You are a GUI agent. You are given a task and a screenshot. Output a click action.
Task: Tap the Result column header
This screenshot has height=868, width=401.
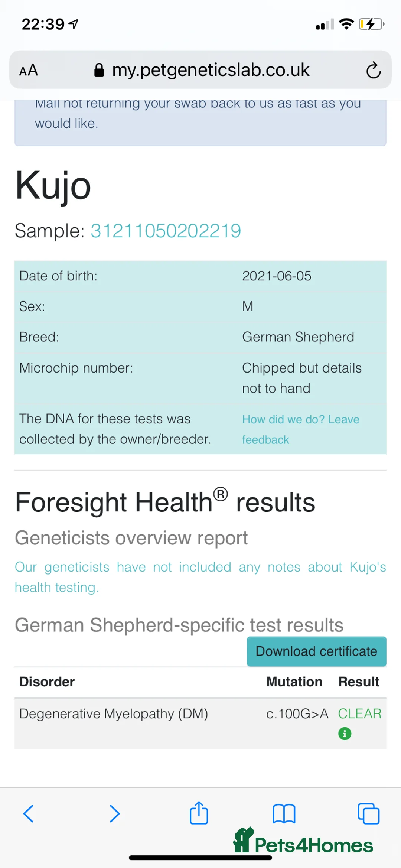(359, 682)
